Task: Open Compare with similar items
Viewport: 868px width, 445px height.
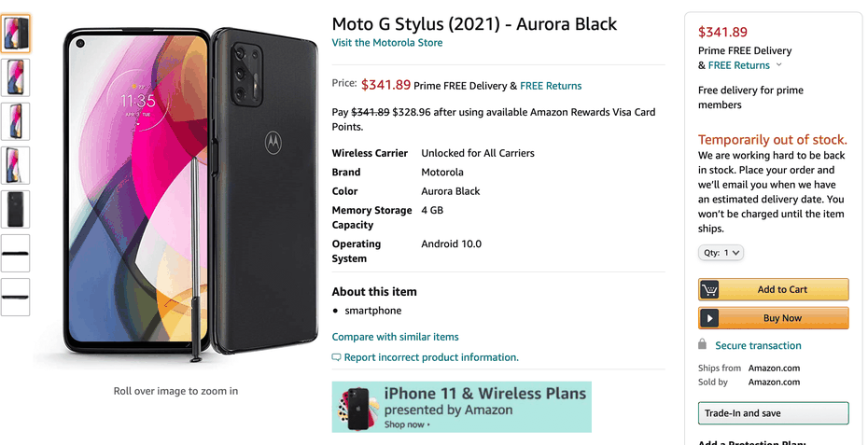Action: (395, 337)
